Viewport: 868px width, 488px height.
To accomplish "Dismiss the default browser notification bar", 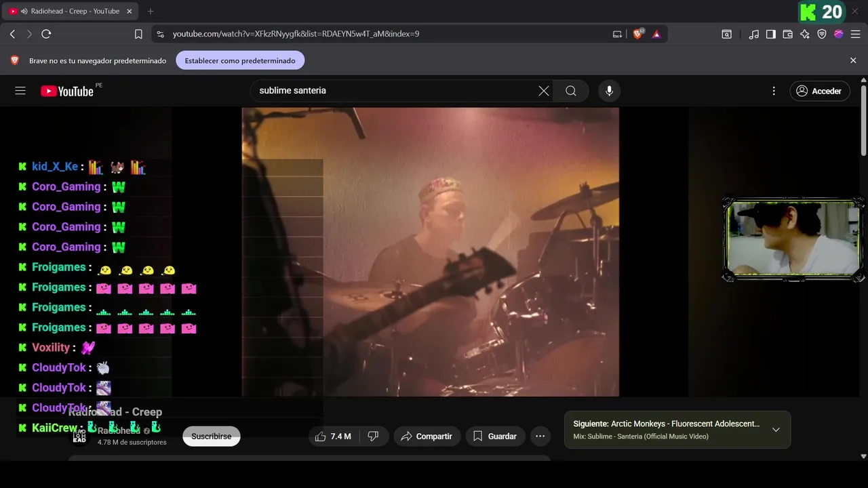I will pyautogui.click(x=853, y=60).
